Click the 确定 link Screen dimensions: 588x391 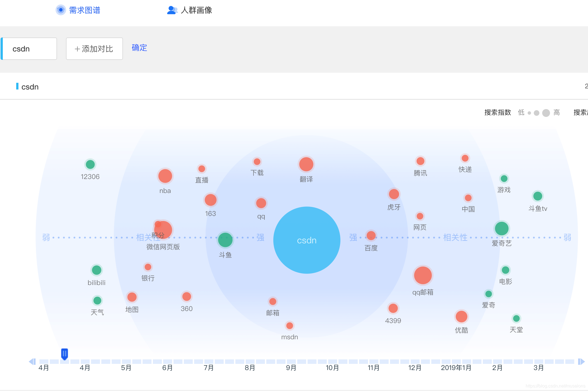pos(139,48)
